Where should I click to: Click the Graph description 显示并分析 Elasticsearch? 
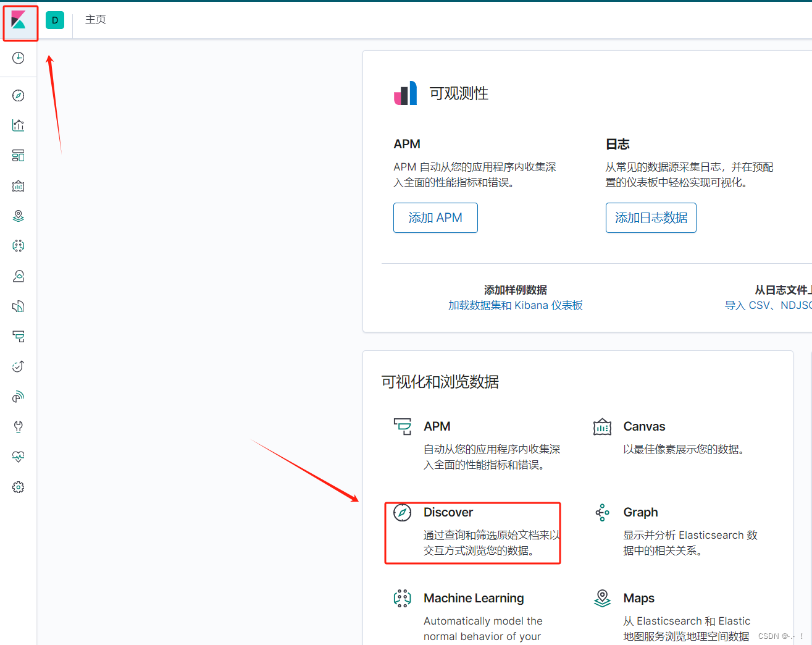690,542
